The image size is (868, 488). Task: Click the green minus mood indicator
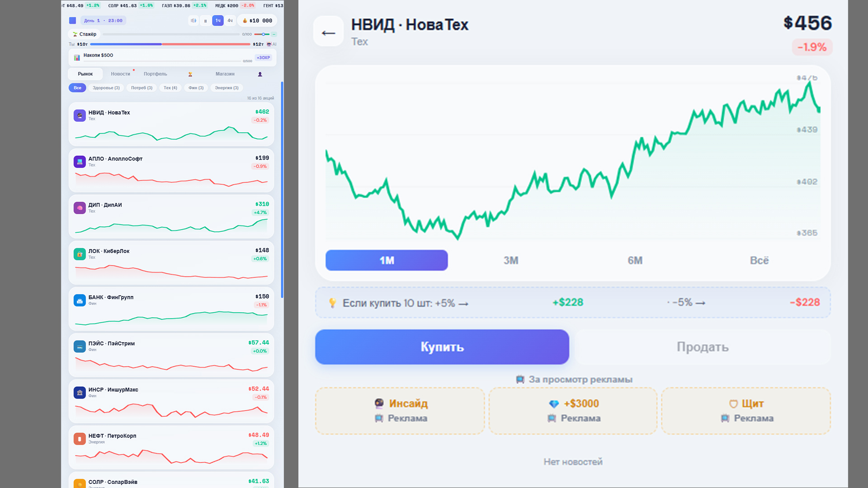pyautogui.click(x=274, y=34)
